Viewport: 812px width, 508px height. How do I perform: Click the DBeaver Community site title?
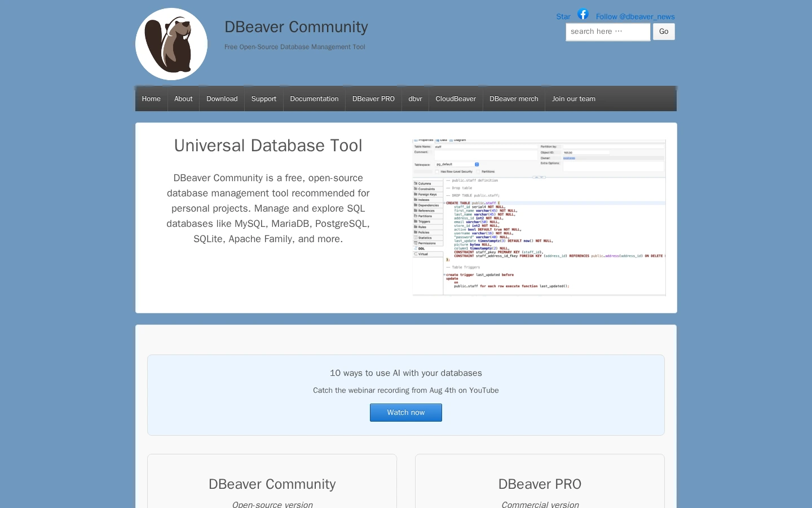[x=296, y=27]
